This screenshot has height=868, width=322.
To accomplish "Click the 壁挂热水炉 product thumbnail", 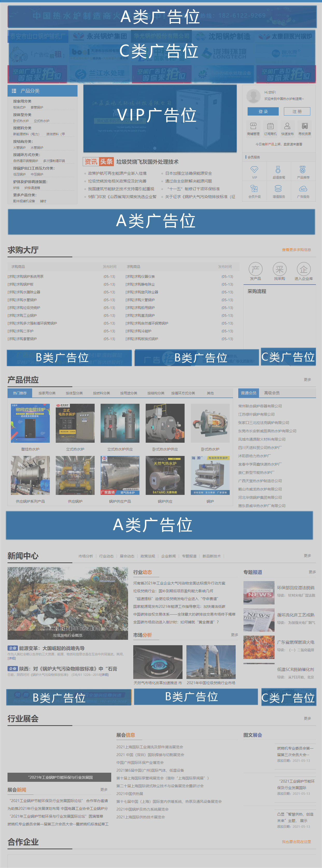I will tap(30, 423).
